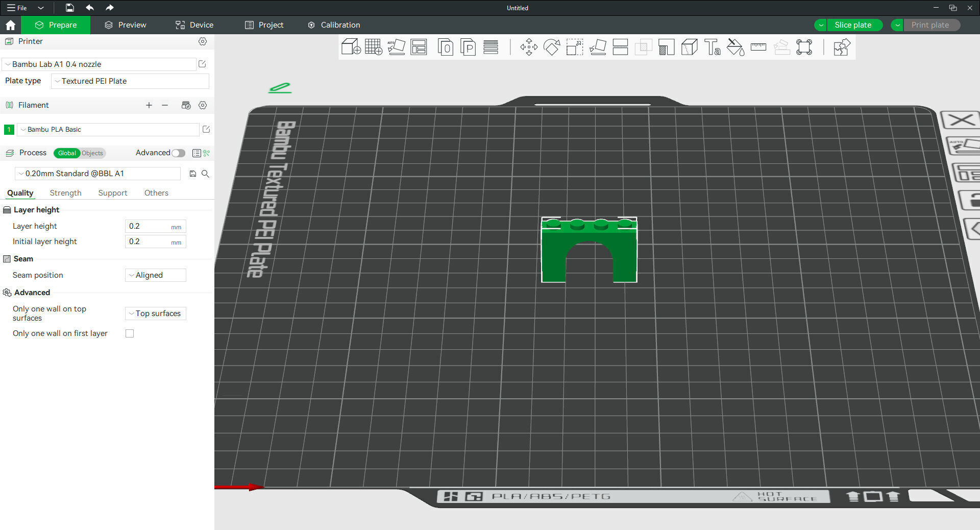Select the Measure ruler tool
This screenshot has height=530, width=980.
758,47
